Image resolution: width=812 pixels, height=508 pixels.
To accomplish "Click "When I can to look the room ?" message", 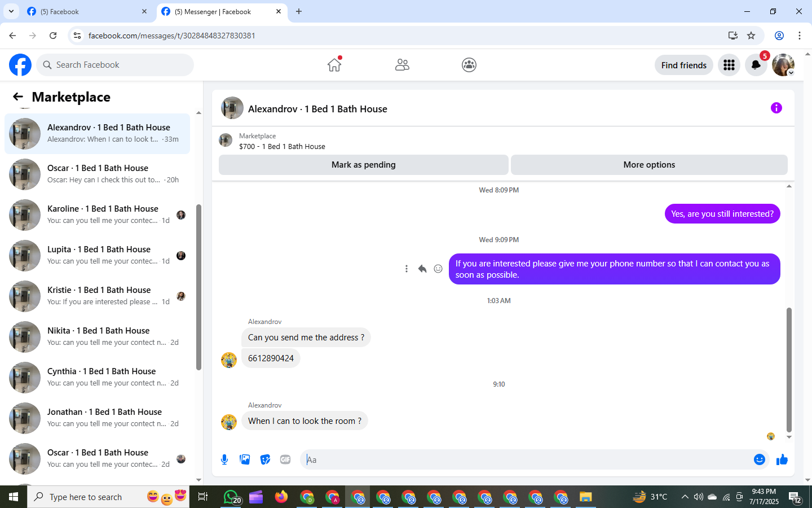I will coord(304,421).
